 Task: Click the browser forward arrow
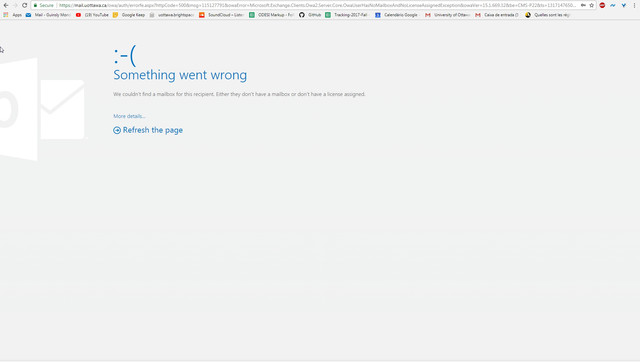point(16,5)
